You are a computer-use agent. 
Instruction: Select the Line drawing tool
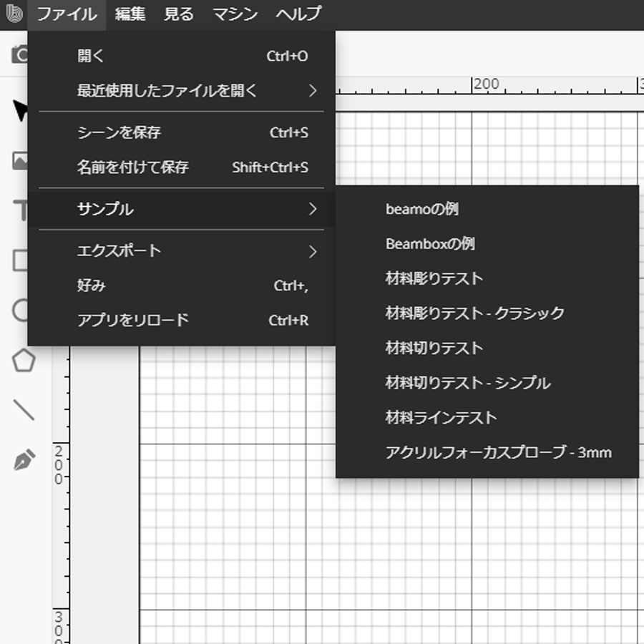pyautogui.click(x=24, y=410)
